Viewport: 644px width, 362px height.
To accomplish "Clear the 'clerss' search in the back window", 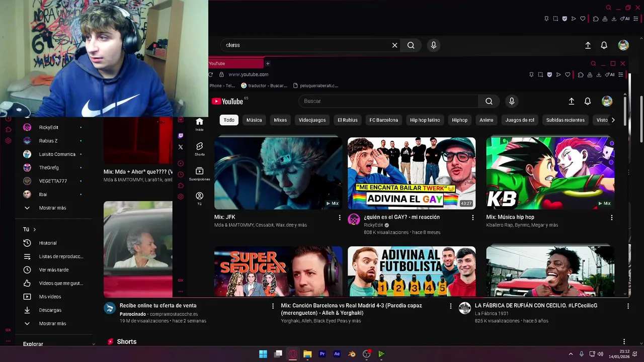I will coord(395,45).
